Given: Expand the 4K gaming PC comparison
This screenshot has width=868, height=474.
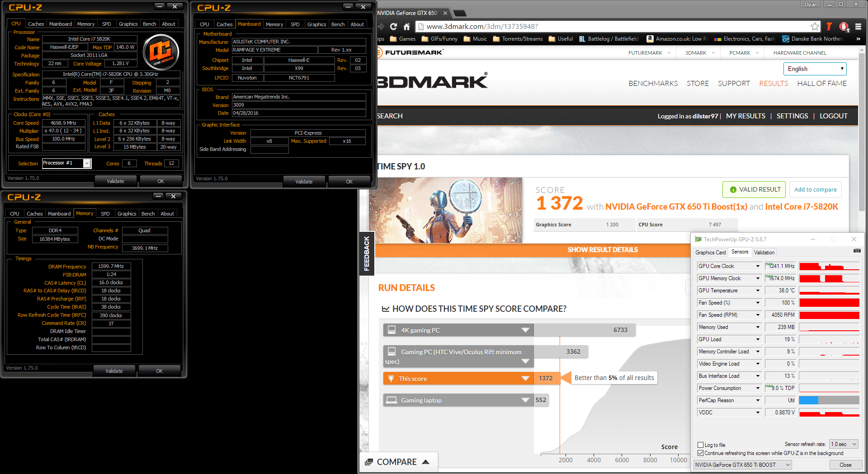Looking at the screenshot, I should click(x=525, y=330).
